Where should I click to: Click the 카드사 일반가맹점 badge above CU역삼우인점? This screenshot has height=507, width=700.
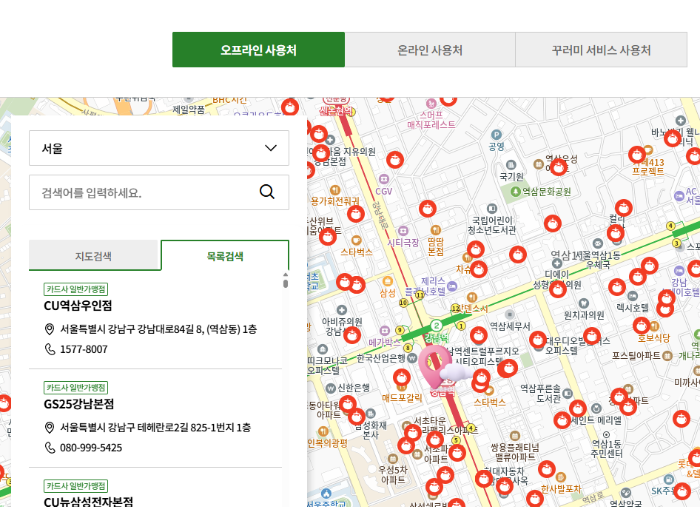tap(76, 289)
